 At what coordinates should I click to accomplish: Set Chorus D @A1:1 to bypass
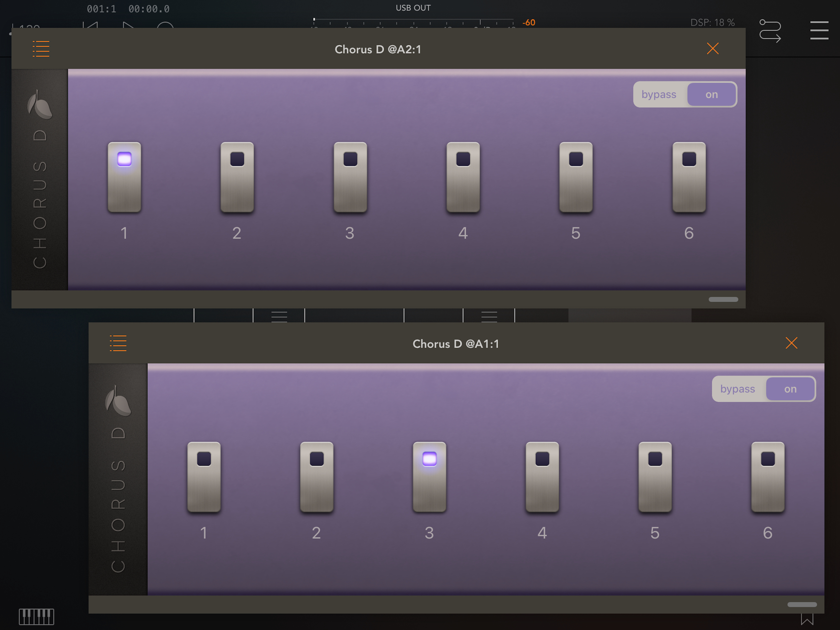[x=738, y=389]
